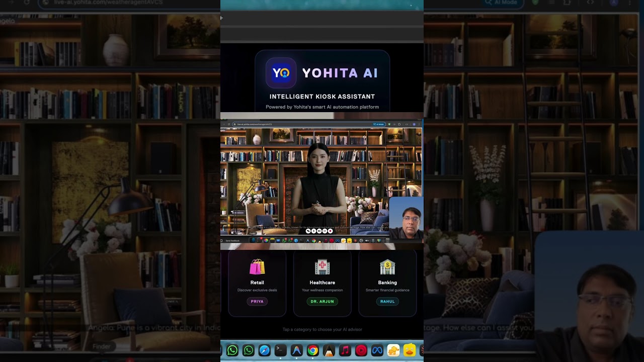Image resolution: width=644 pixels, height=362 pixels.
Task: Choose the DR. ARJUN advisor button
Action: click(322, 302)
